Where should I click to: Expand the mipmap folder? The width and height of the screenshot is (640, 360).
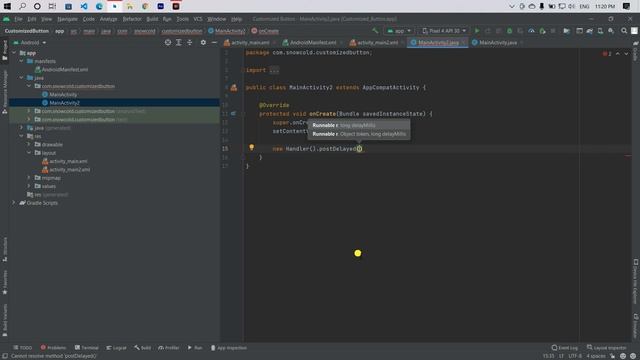29,178
